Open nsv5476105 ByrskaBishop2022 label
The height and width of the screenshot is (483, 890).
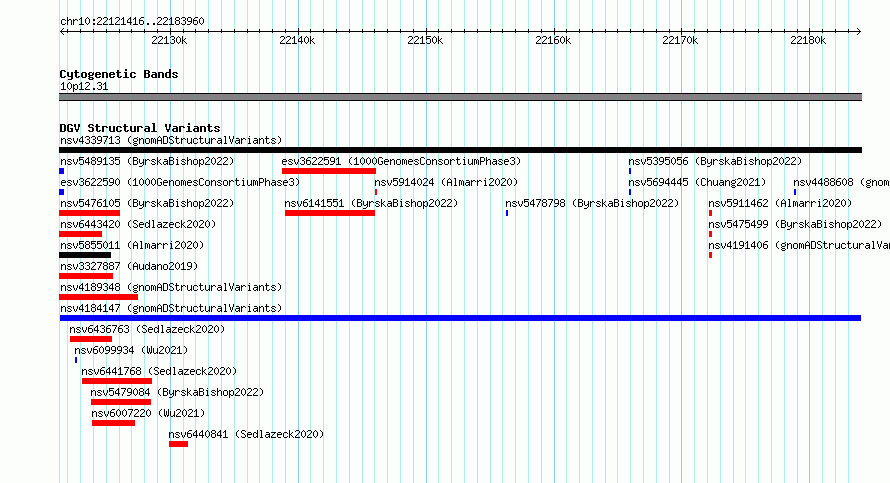[147, 203]
